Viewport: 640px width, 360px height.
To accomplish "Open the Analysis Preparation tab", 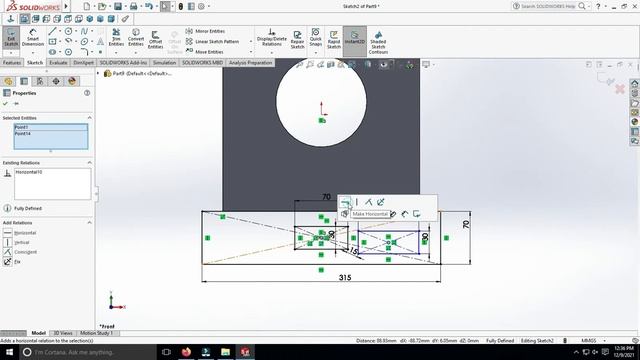I will [x=250, y=63].
